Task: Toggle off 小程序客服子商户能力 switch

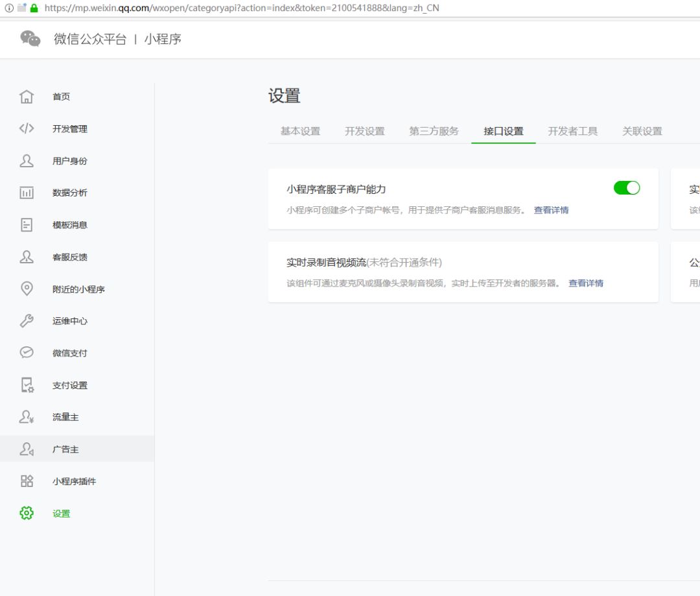Action: coord(626,187)
